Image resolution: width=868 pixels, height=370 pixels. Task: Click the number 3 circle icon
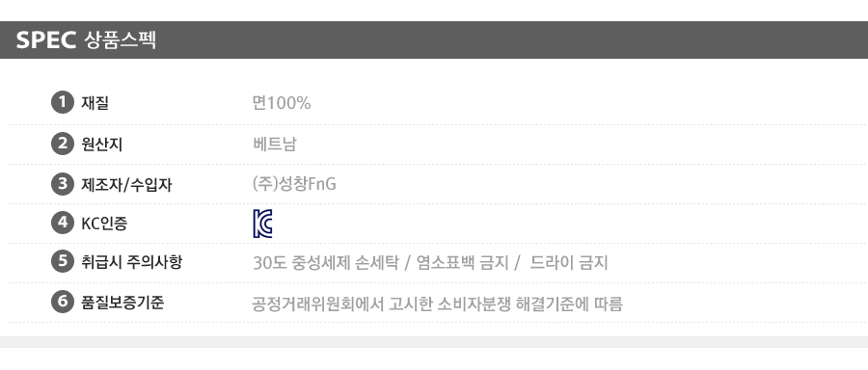63,184
